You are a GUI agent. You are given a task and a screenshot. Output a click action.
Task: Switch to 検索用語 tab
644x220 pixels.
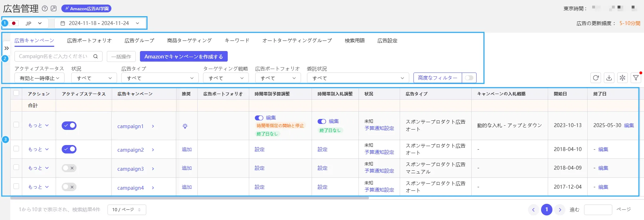(x=355, y=40)
